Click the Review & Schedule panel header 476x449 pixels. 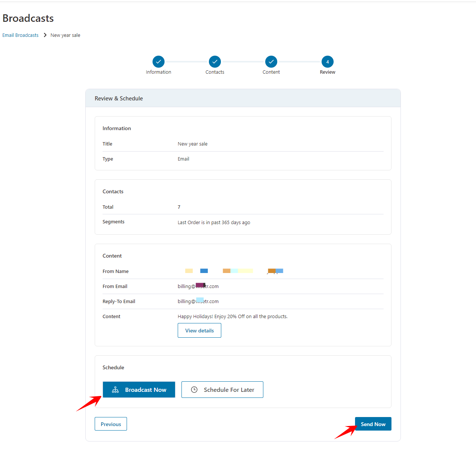(243, 98)
